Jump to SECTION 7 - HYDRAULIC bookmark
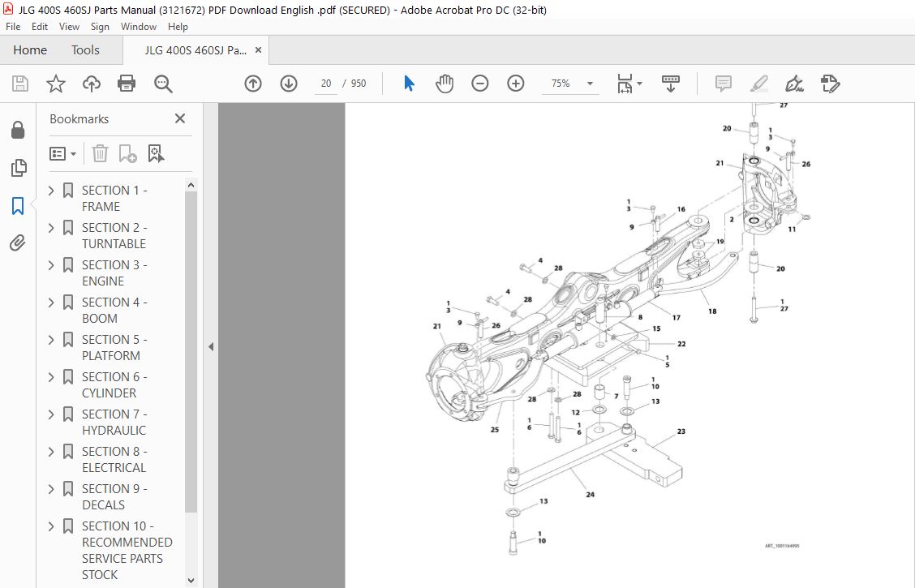915x588 pixels. pos(114,423)
